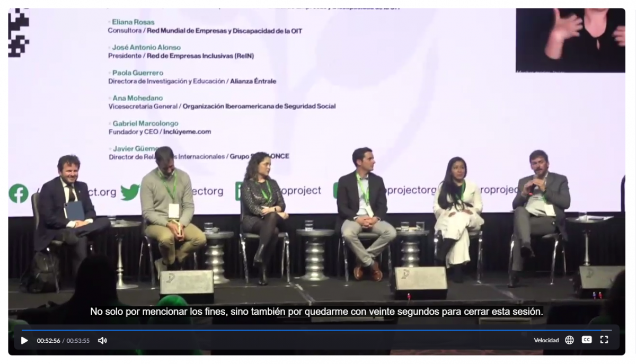Viewport: 636px width, 364px height.
Task: Click the name Paola Guerrero
Action: pyautogui.click(x=138, y=73)
